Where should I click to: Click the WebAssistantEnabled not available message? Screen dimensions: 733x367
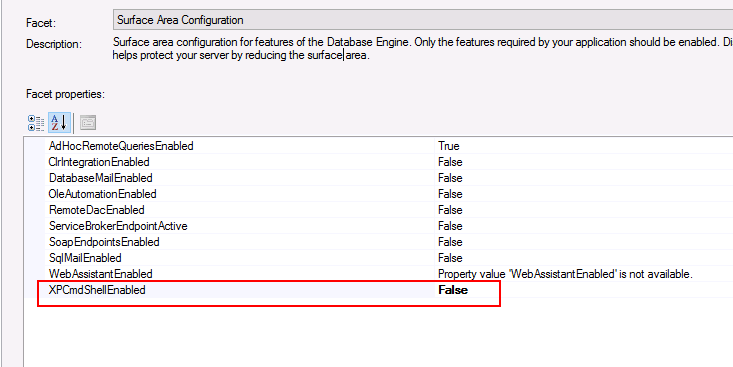pyautogui.click(x=565, y=274)
